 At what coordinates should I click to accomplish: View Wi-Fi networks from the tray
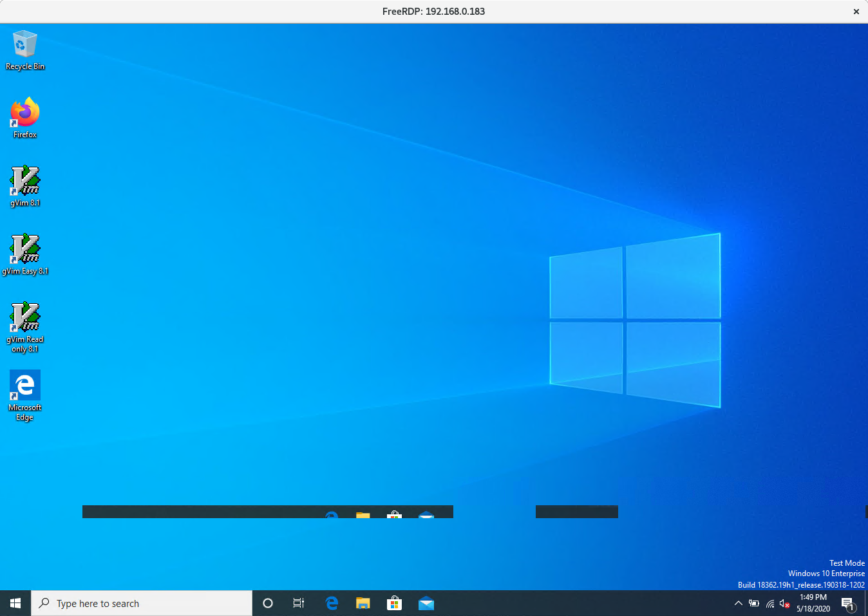click(769, 603)
